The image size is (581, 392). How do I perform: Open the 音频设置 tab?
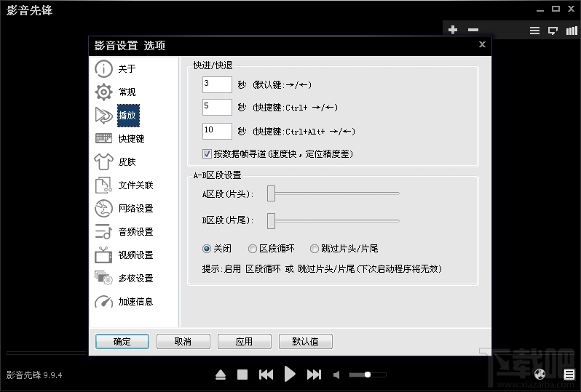click(x=135, y=232)
